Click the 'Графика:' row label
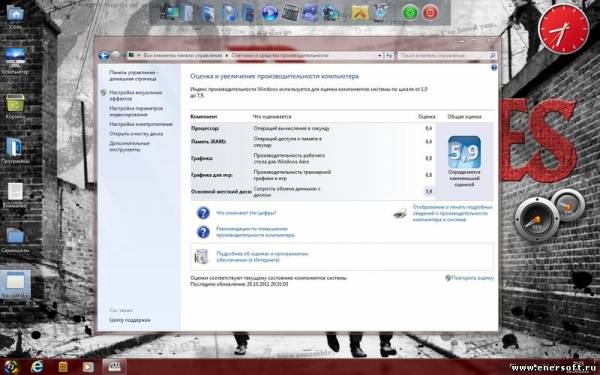Viewport: 600px width, 375px height. (x=202, y=158)
